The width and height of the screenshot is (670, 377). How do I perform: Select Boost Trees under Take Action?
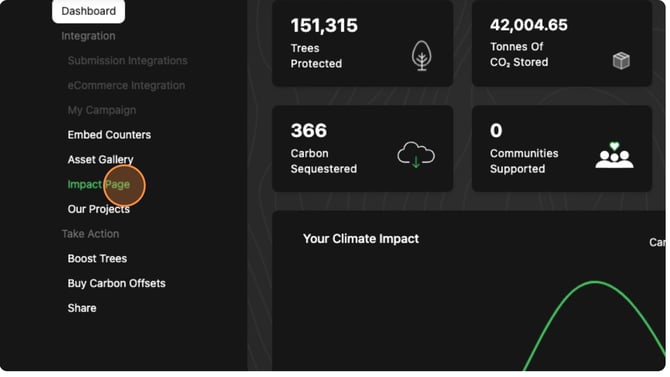[x=97, y=259]
